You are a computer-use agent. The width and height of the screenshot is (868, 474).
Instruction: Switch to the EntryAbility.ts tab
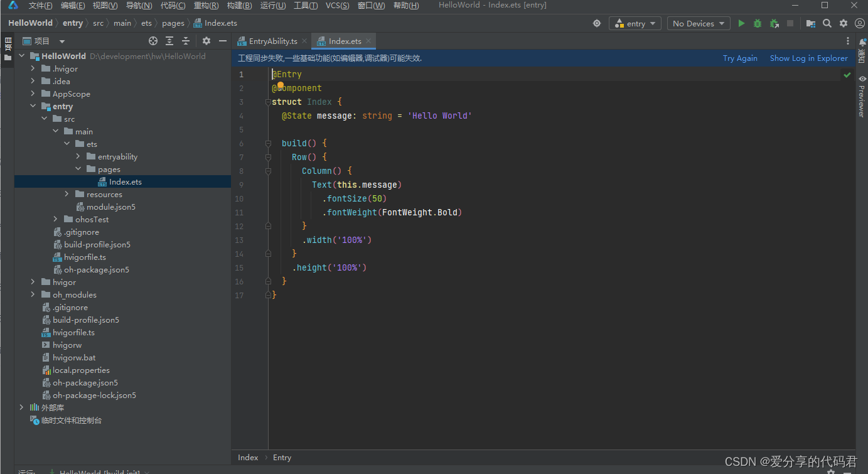coord(273,41)
